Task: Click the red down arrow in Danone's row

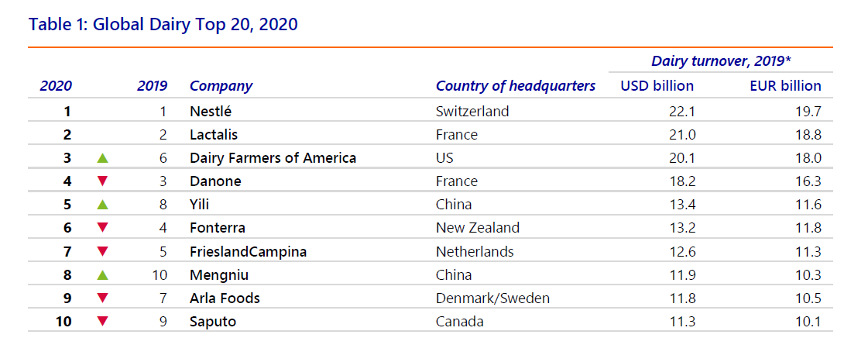Action: (x=102, y=181)
